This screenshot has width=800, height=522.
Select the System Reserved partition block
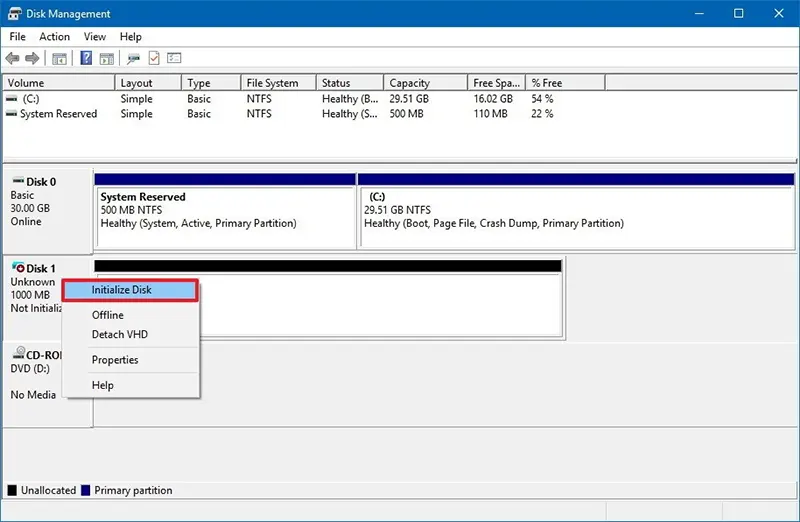pyautogui.click(x=225, y=211)
